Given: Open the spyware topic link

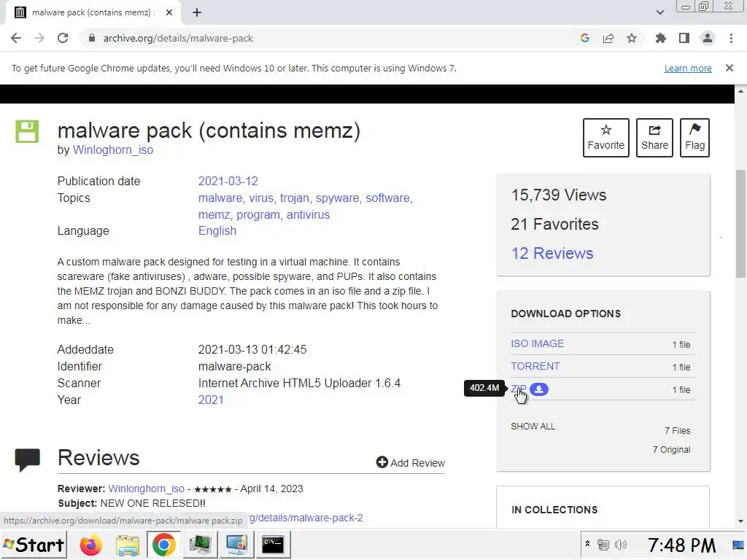Looking at the screenshot, I should pyautogui.click(x=337, y=198).
